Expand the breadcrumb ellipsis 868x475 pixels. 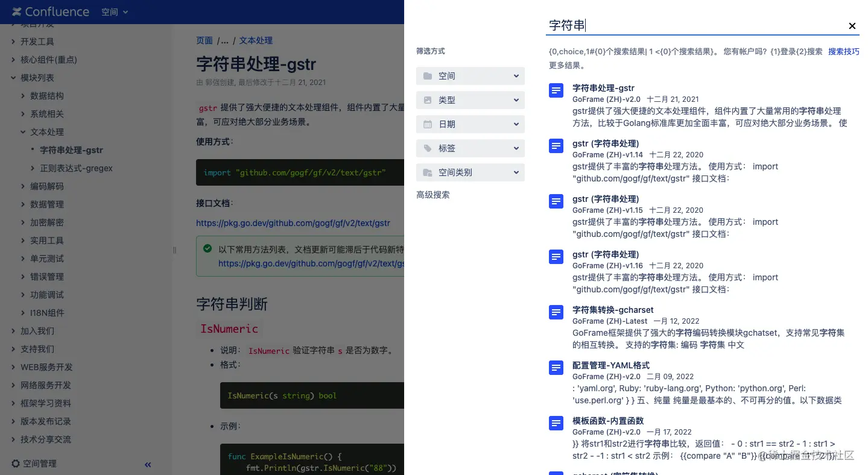pos(224,41)
